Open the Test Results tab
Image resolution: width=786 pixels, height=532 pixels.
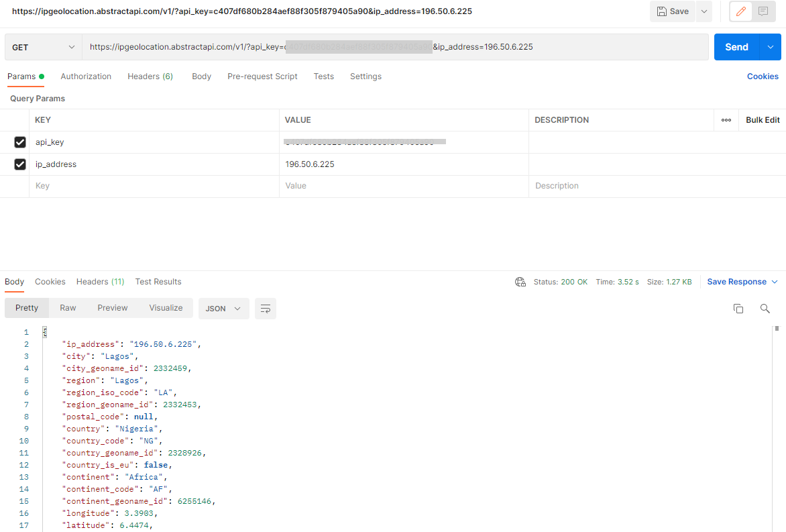click(x=158, y=282)
